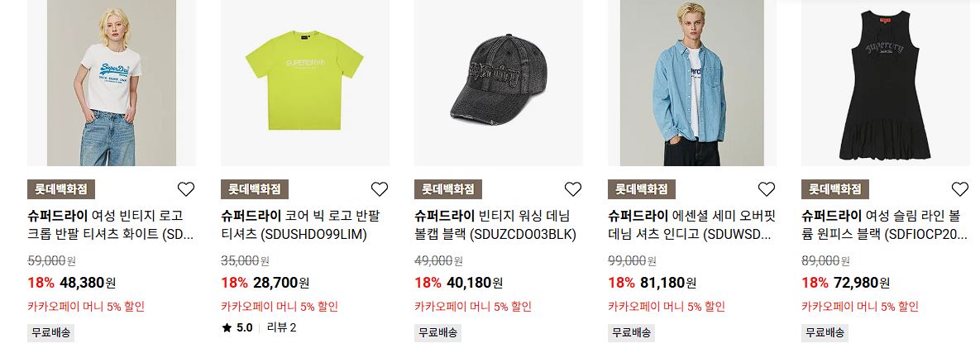Image resolution: width=980 pixels, height=353 pixels.
Task: View black denim ball cap thumbnail
Action: click(x=499, y=83)
